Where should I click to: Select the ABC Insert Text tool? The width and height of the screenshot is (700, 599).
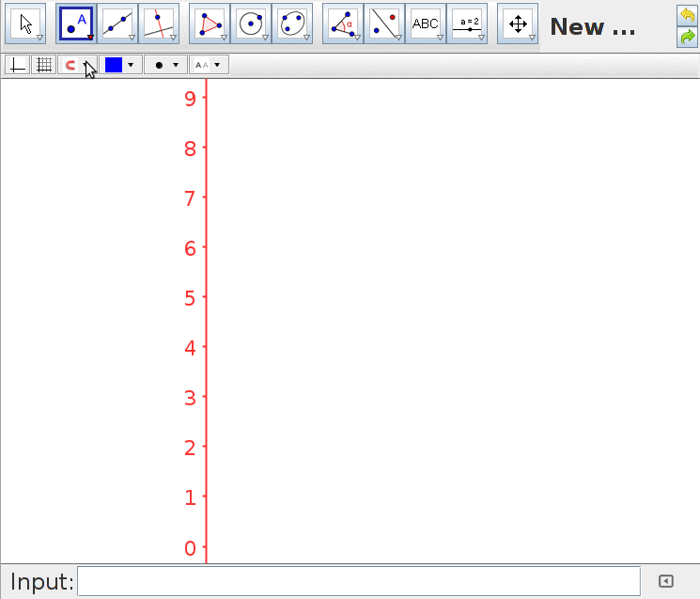[x=425, y=24]
